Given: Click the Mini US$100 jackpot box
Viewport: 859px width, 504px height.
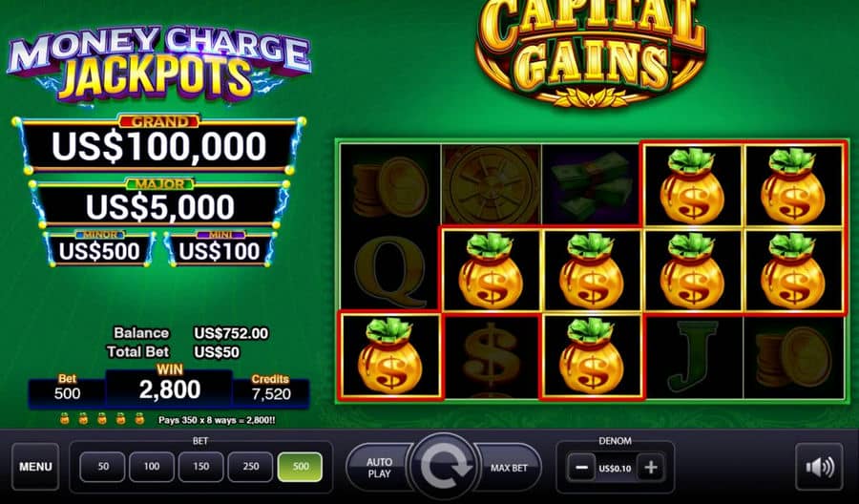Looking at the screenshot, I should click(220, 250).
